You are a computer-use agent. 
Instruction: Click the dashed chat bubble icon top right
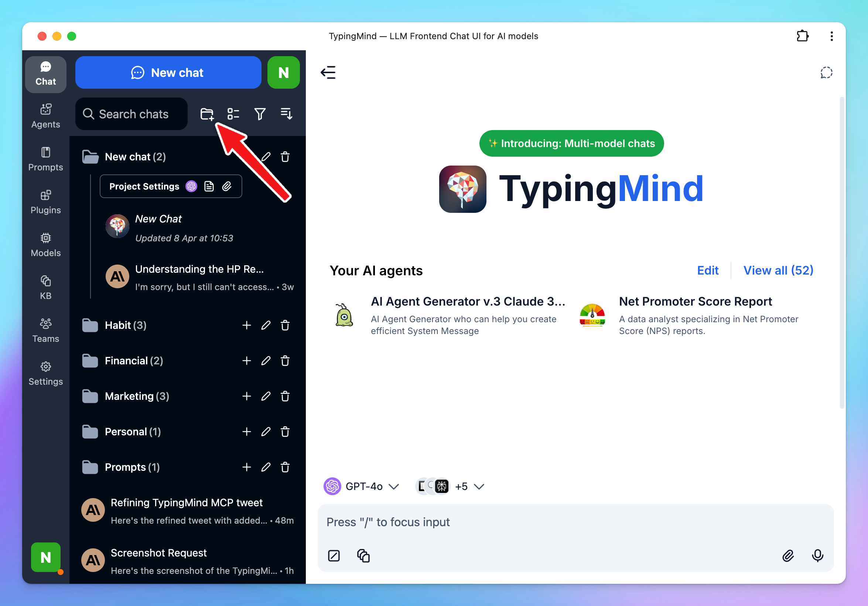(x=826, y=73)
